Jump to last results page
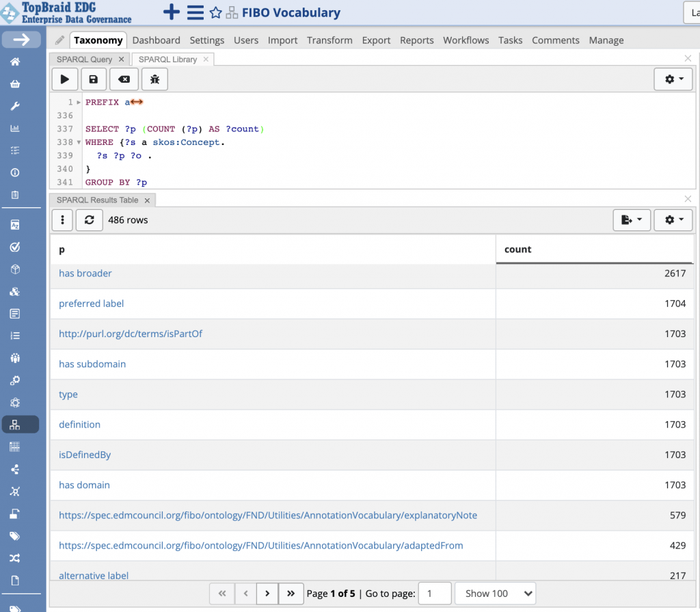Image resolution: width=700 pixels, height=612 pixels. 291,594
